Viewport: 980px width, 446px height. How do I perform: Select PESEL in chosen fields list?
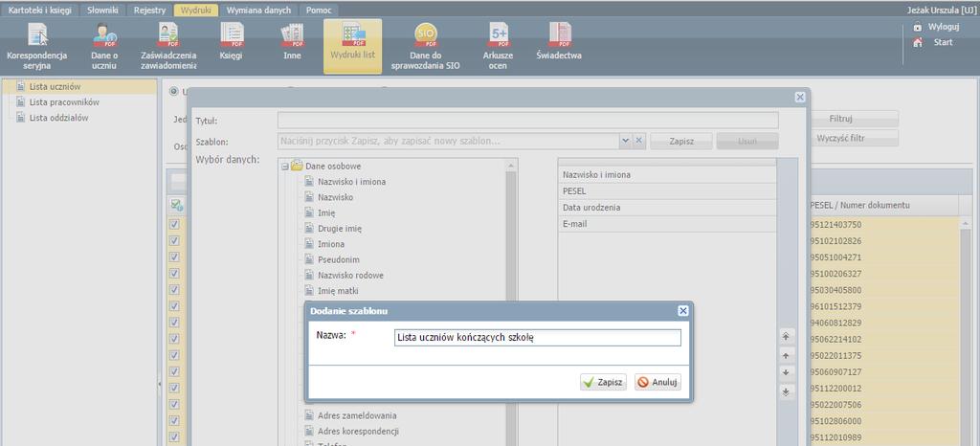[667, 191]
